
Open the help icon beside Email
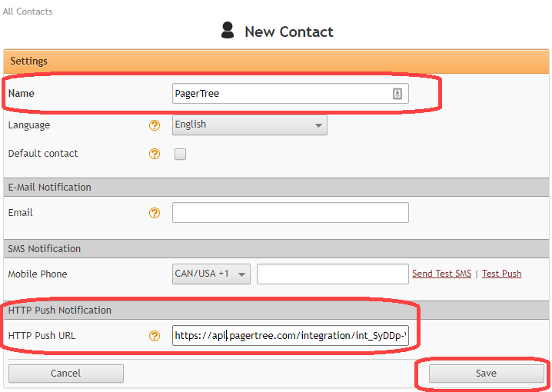[155, 213]
